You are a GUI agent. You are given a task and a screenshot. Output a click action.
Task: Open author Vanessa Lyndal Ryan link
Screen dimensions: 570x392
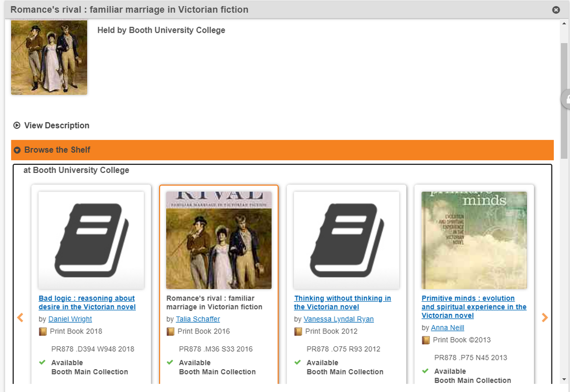click(339, 319)
